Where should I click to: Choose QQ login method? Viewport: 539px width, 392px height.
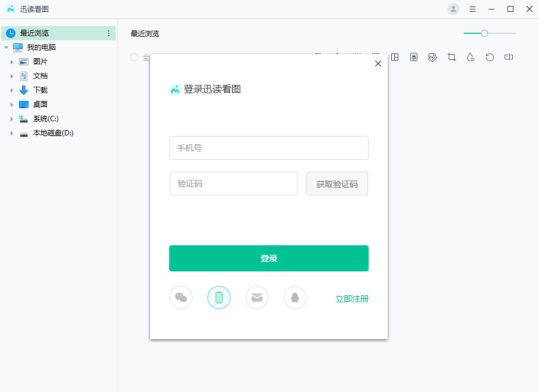pos(295,298)
